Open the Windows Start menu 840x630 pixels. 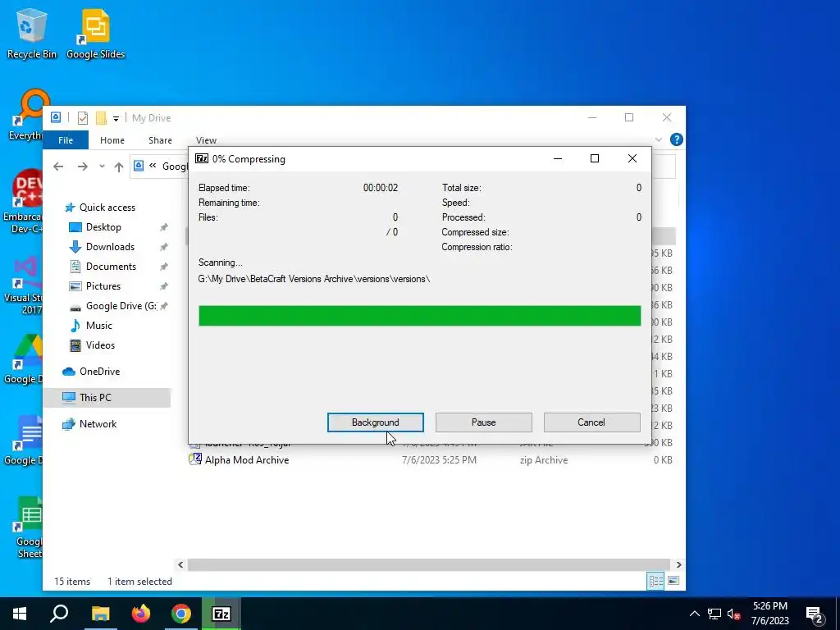(20, 614)
